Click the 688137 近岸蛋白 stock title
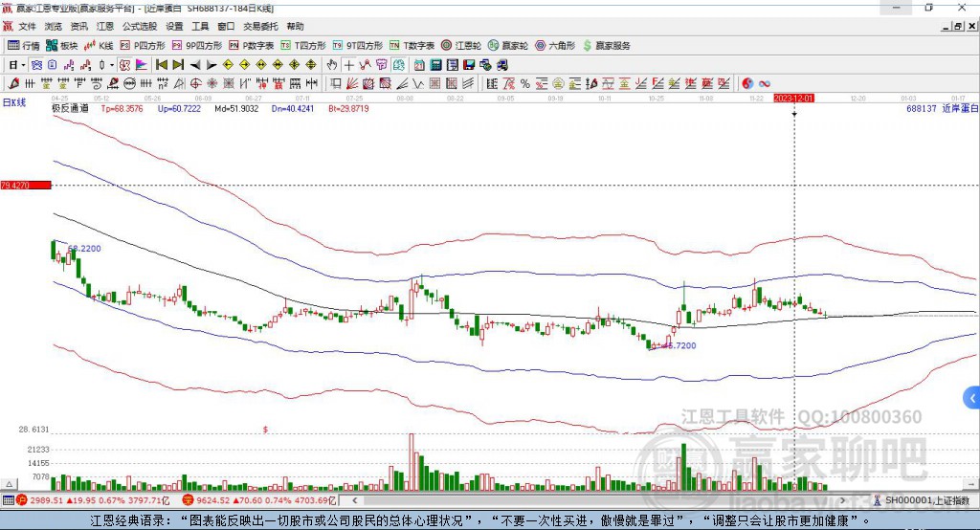Screen dimensions: 980x530 (x=943, y=108)
